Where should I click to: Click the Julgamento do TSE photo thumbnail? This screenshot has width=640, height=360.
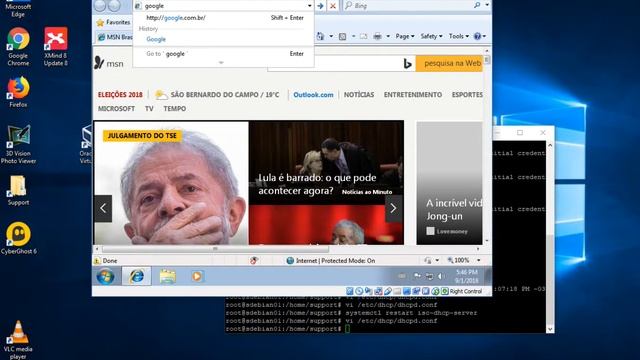pyautogui.click(x=171, y=183)
